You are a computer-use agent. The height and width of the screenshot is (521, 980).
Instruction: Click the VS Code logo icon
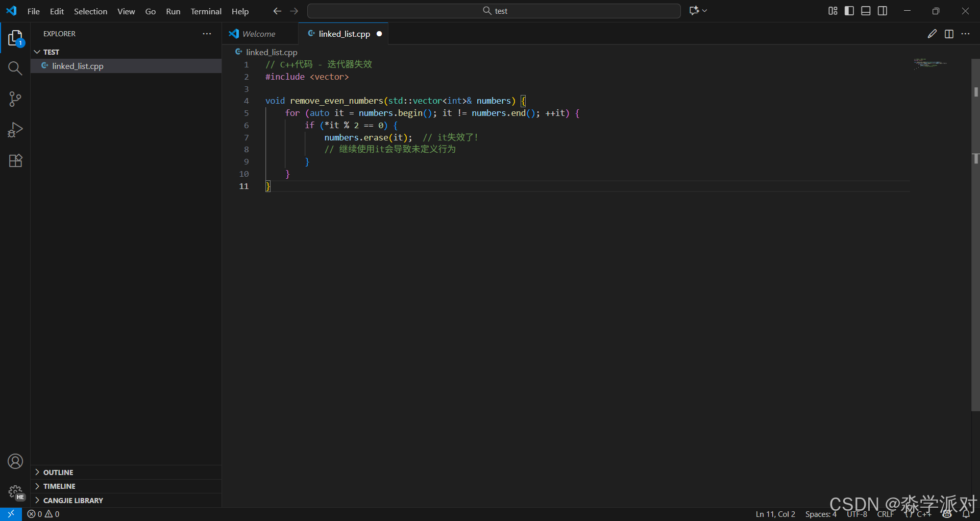pos(11,11)
